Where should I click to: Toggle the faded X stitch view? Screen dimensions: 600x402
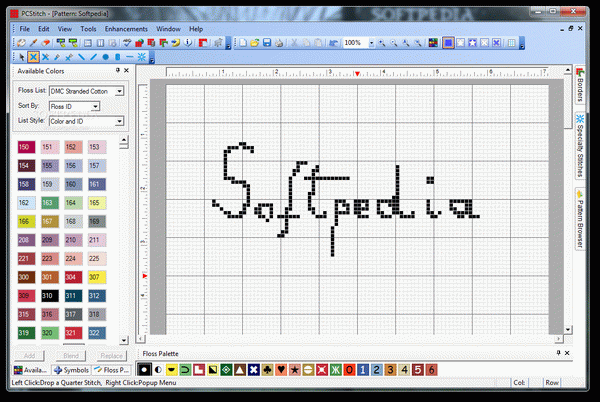coord(484,43)
